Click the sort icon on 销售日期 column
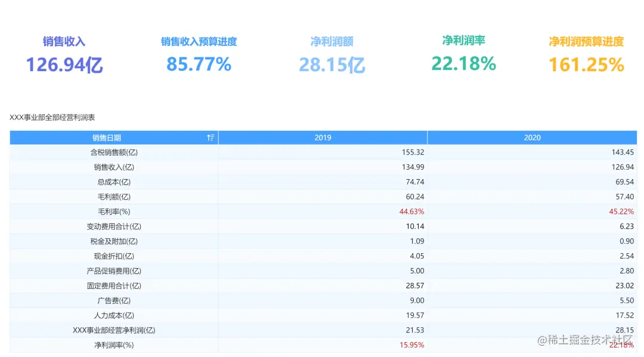This screenshot has width=644, height=357. point(210,137)
